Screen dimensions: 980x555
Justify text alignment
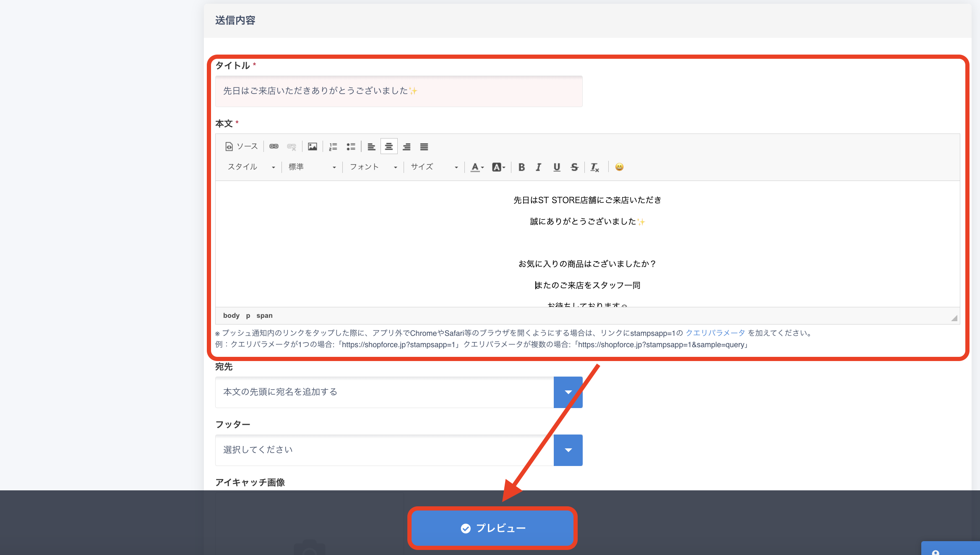[424, 147]
